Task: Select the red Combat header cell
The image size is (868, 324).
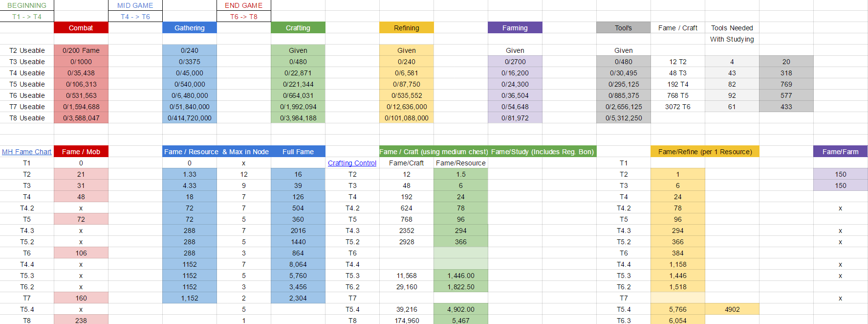Action: tap(81, 28)
